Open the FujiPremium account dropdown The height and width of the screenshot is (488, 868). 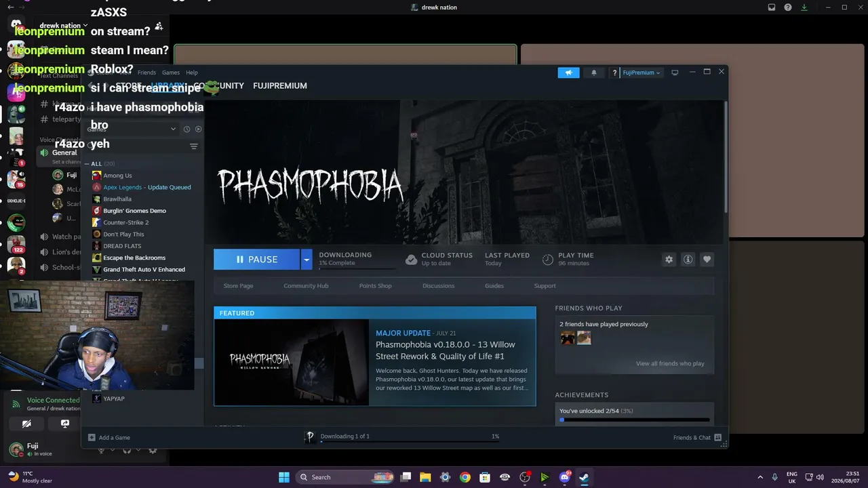click(640, 73)
